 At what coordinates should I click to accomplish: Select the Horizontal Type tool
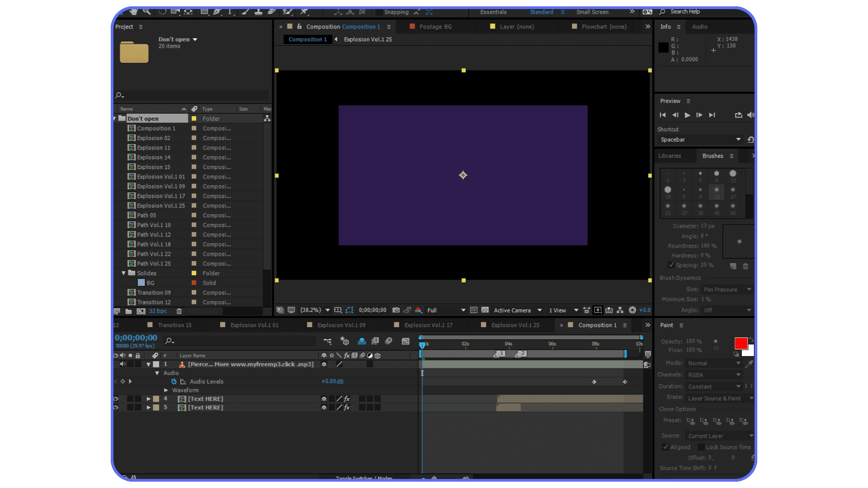[231, 12]
